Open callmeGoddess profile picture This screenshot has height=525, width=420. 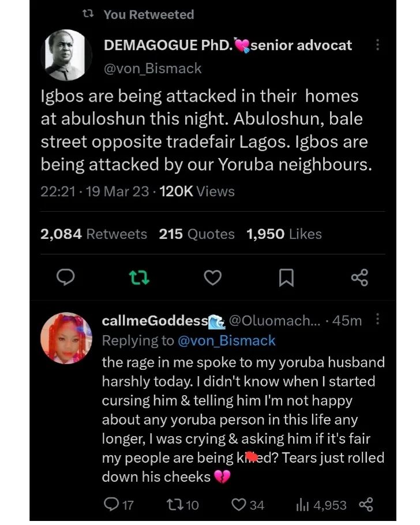pos(67,338)
